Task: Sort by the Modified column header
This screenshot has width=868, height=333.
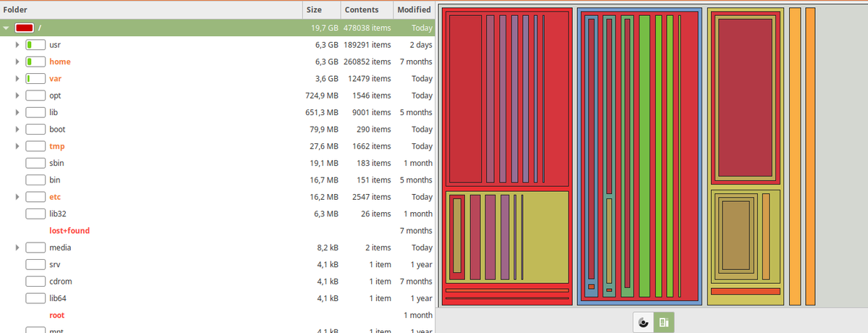Action: pos(414,10)
